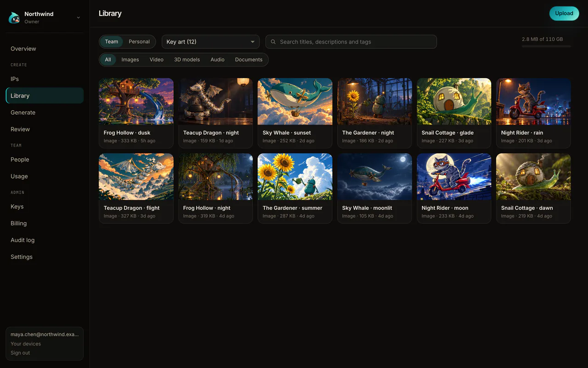This screenshot has height=368, width=588.
Task: Click the Upload button
Action: click(564, 13)
